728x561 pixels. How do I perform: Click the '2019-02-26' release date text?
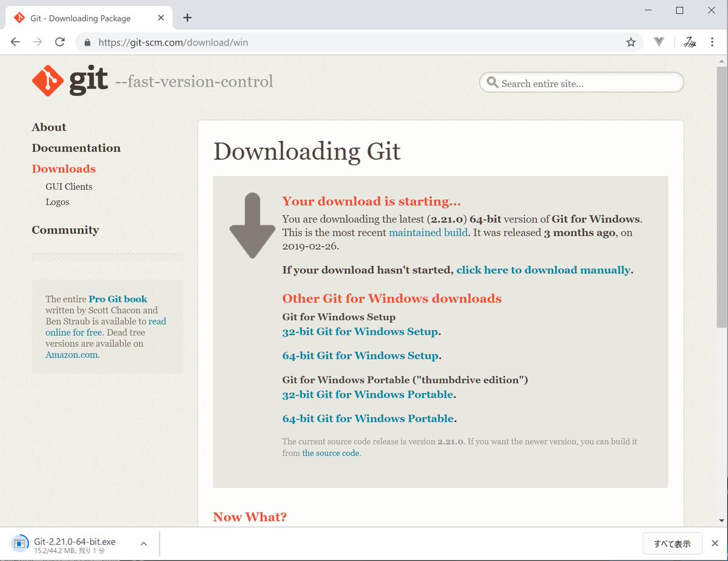311,247
